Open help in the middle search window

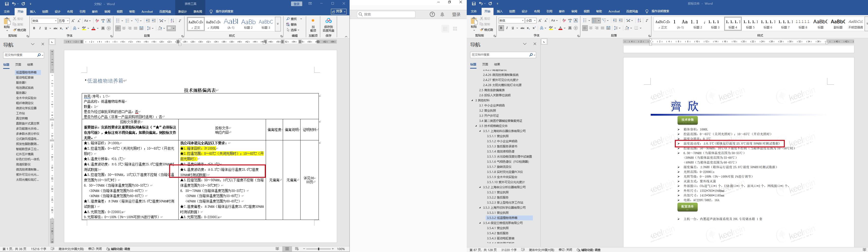coord(432,14)
